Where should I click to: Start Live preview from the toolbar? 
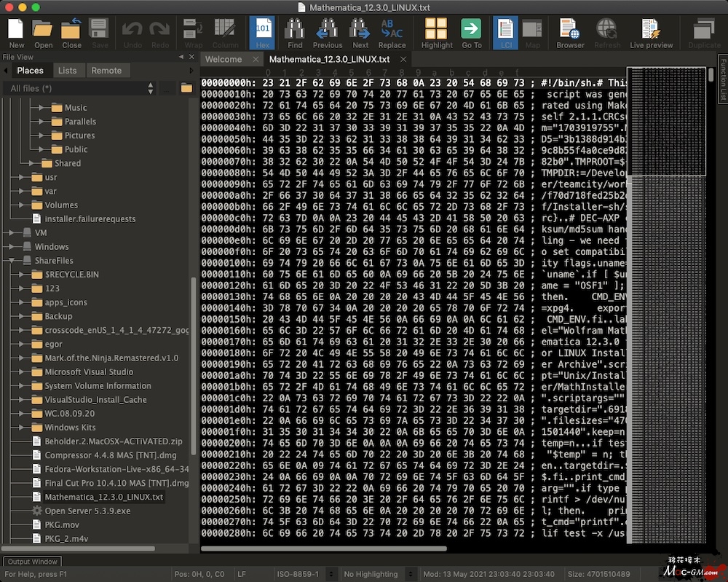coord(651,33)
